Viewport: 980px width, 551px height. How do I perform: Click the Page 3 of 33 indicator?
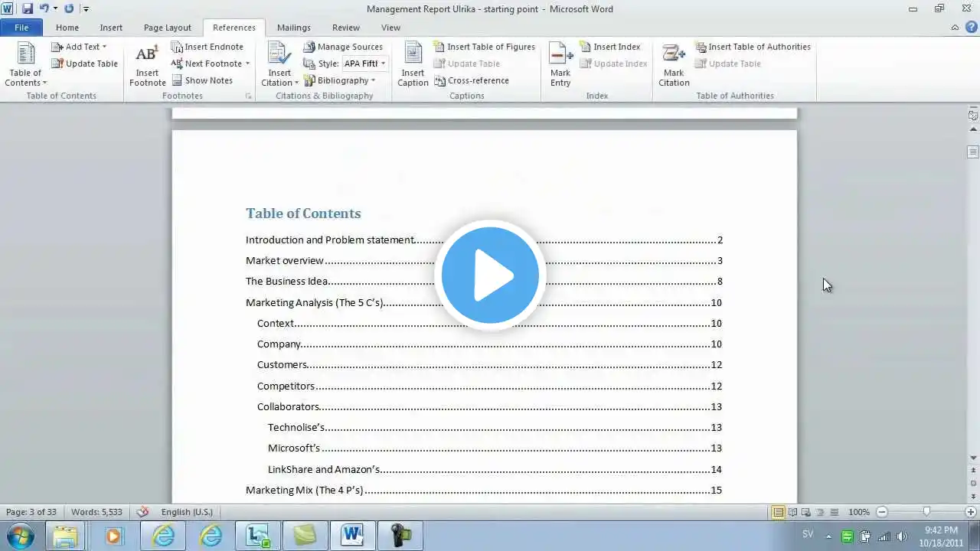[x=31, y=512]
